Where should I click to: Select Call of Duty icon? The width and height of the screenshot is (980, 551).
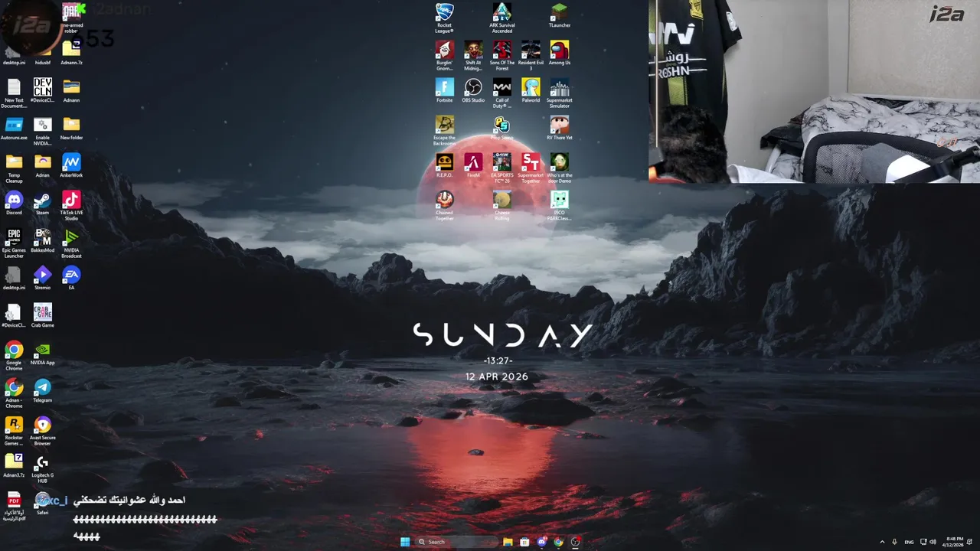pyautogui.click(x=501, y=93)
